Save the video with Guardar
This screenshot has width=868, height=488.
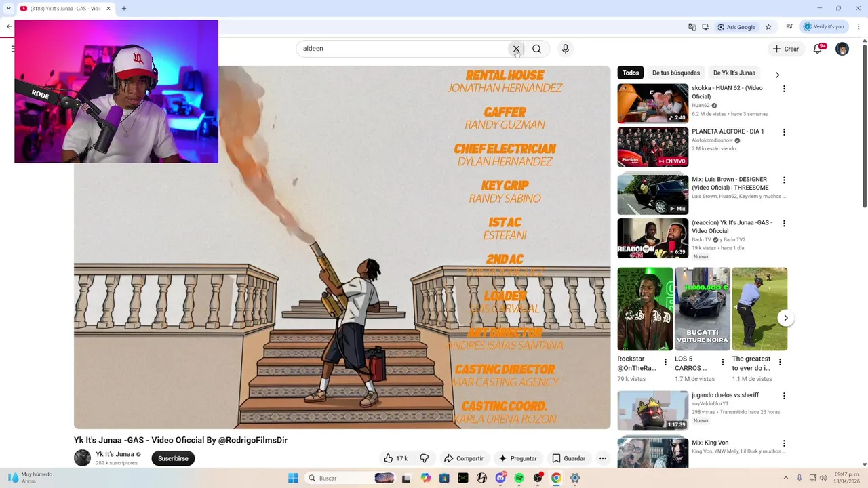[x=568, y=458]
